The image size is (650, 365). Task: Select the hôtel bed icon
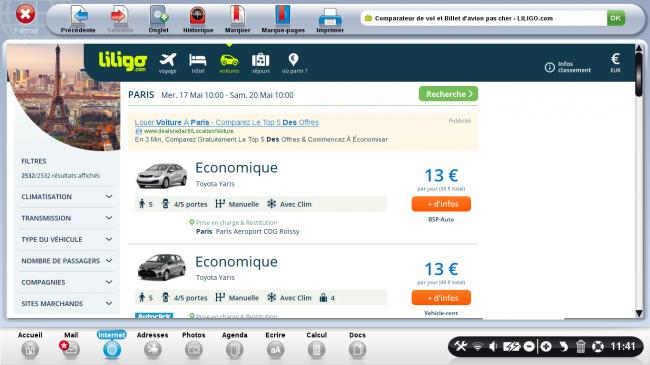tap(198, 63)
